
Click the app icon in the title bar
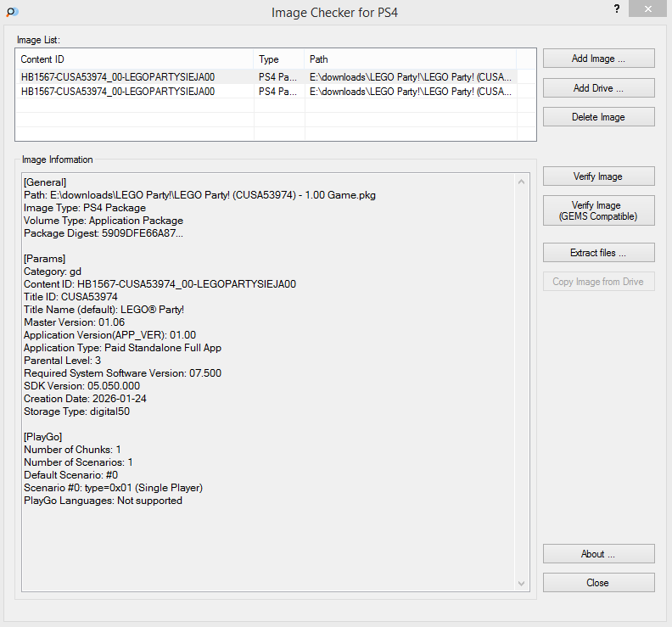pyautogui.click(x=12, y=12)
